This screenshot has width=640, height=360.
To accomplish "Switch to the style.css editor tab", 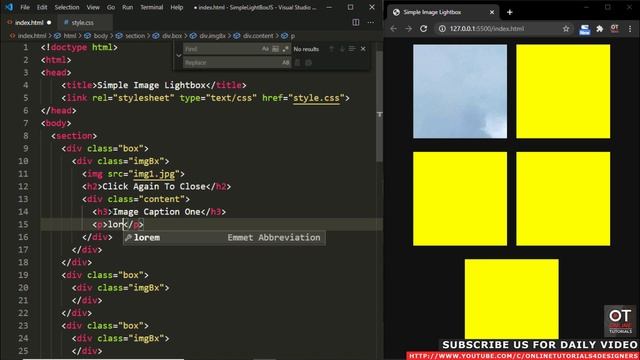I will [82, 22].
